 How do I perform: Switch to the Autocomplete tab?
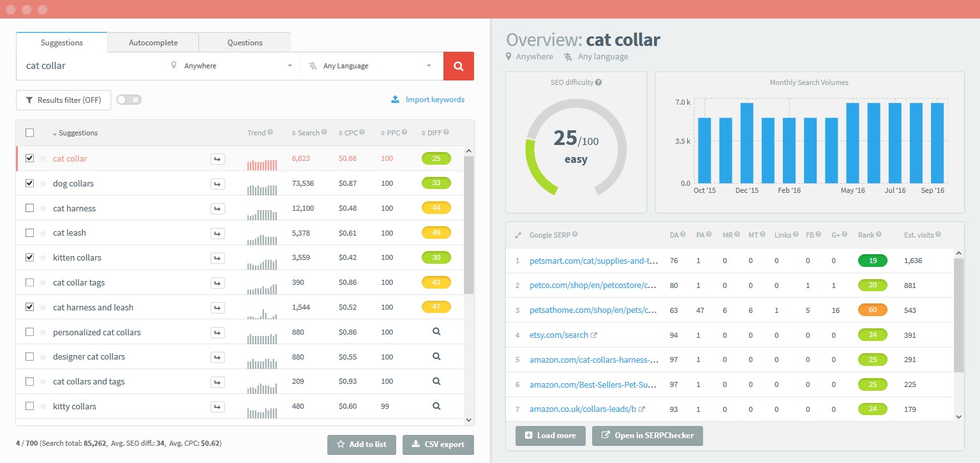152,42
